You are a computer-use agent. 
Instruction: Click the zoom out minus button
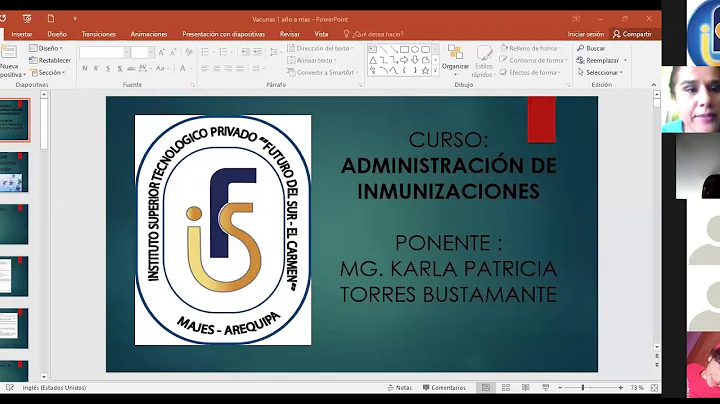click(560, 388)
